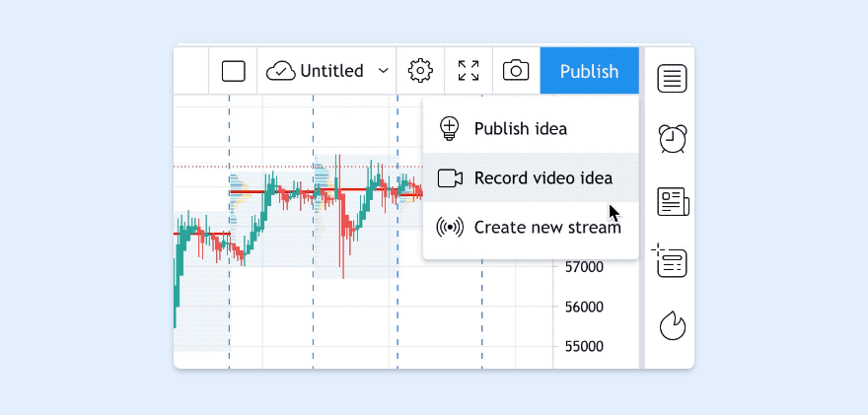Click the Publish button
Viewport: 868px width, 415px height.
(x=589, y=71)
